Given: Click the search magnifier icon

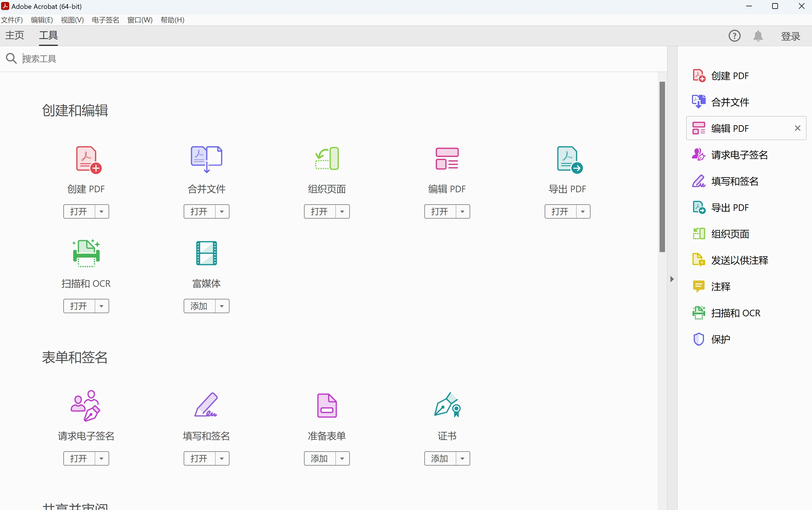Looking at the screenshot, I should [11, 58].
